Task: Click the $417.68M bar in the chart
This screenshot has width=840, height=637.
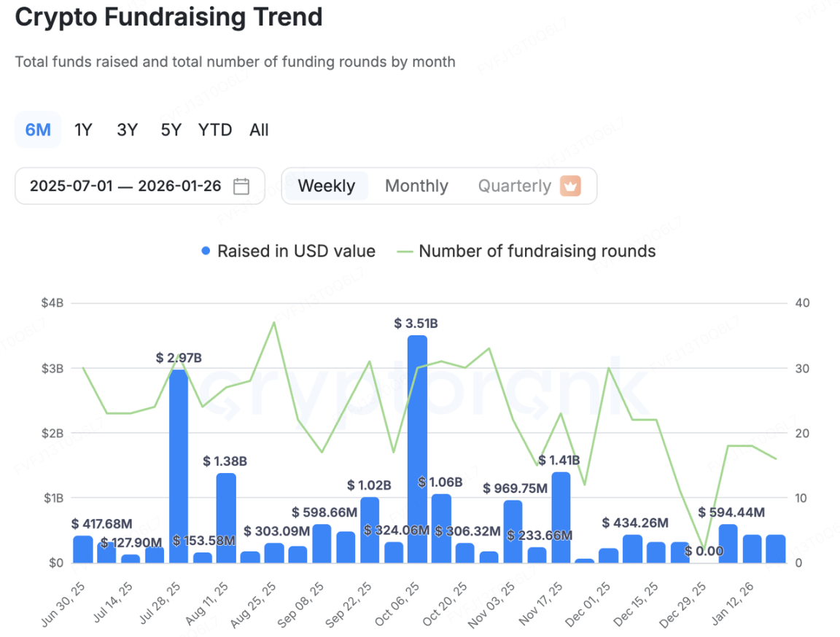Action: click(83, 549)
